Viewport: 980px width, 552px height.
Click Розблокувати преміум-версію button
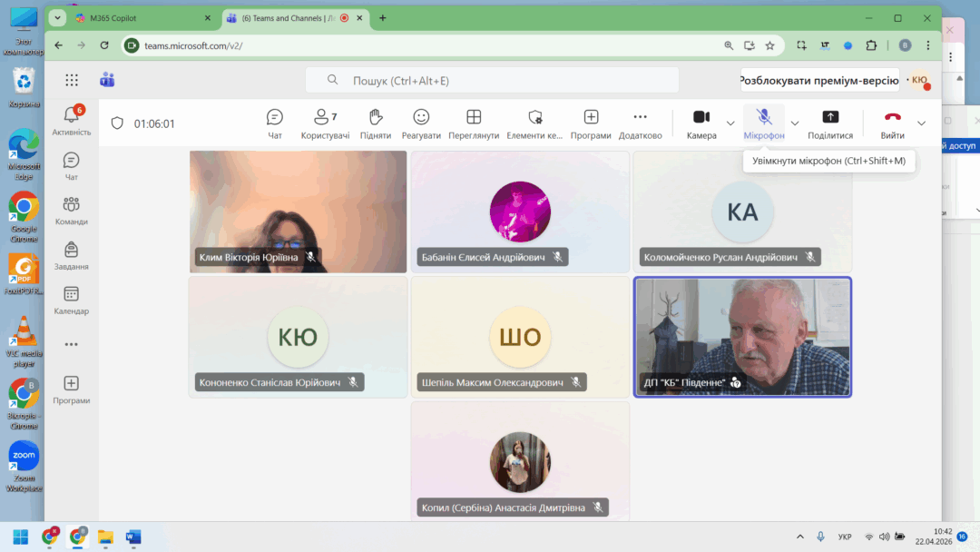pos(819,80)
